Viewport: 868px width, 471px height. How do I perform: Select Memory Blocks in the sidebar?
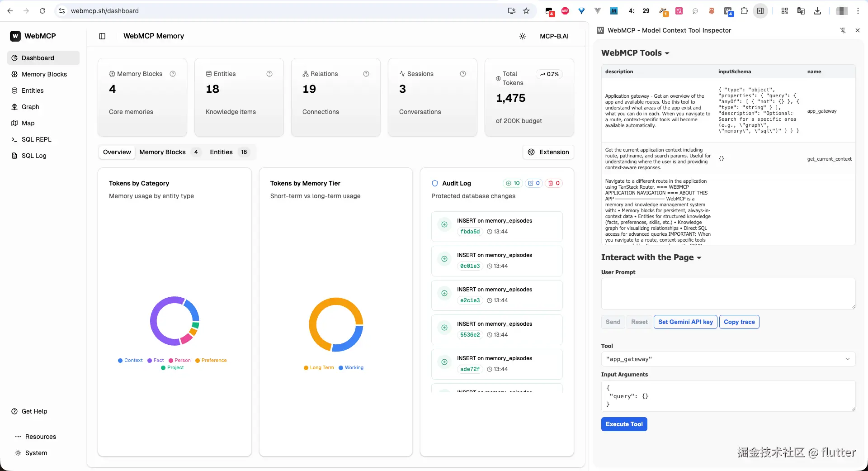point(43,74)
